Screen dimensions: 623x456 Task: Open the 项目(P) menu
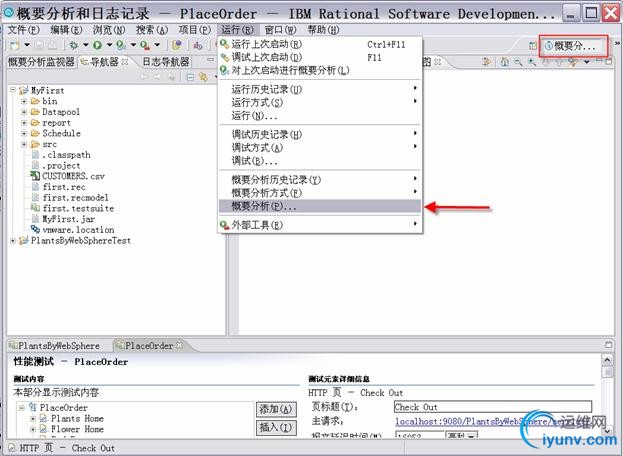point(194,30)
